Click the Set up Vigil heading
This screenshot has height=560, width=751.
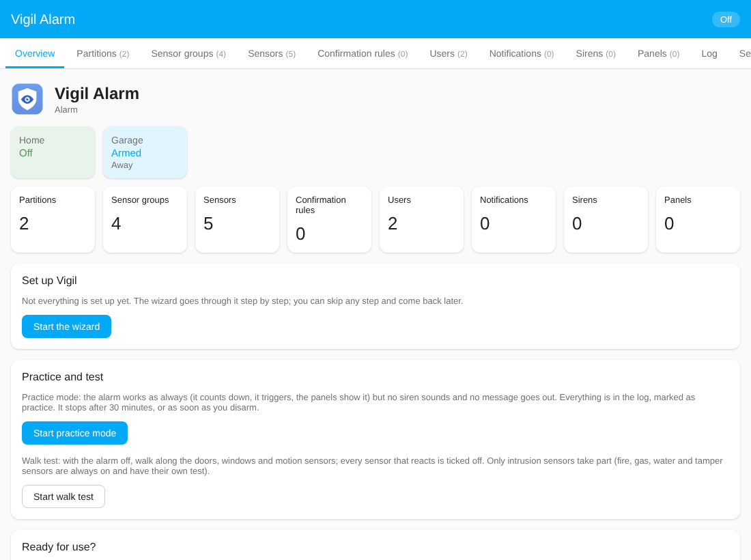click(49, 281)
